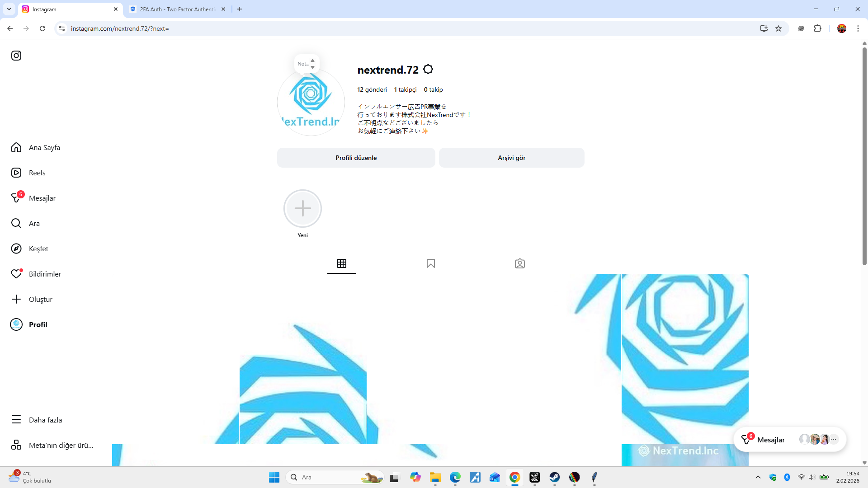View the 12 gönderi count
Viewport: 868px width, 488px height.
point(372,89)
